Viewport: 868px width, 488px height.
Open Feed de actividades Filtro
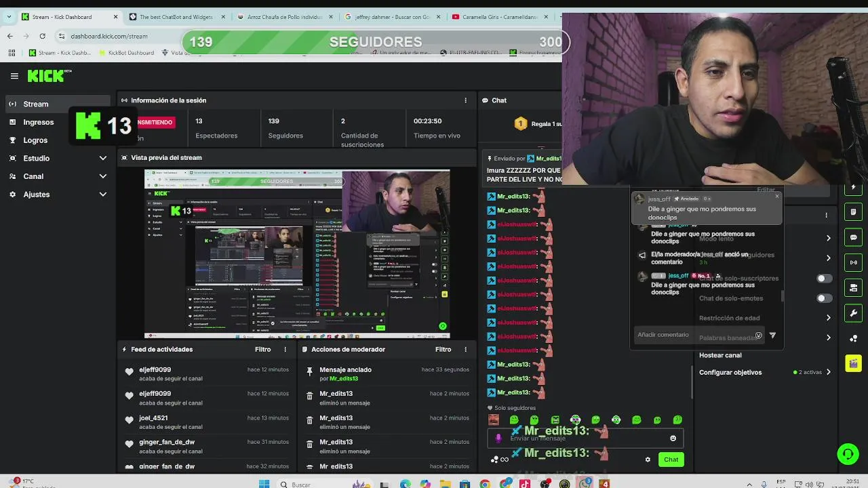point(262,349)
